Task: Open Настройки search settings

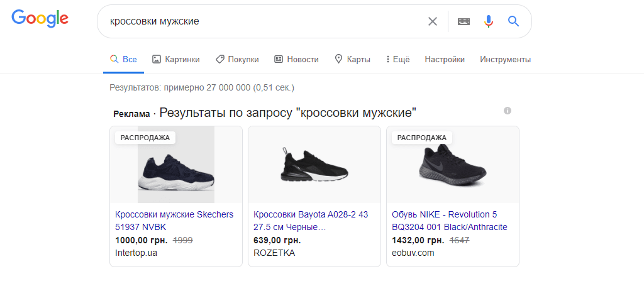Action: [445, 60]
